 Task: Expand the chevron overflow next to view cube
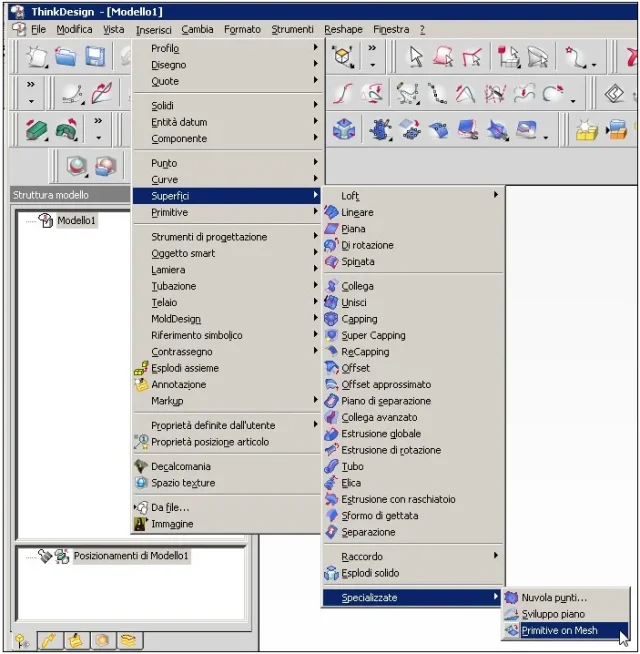click(372, 56)
